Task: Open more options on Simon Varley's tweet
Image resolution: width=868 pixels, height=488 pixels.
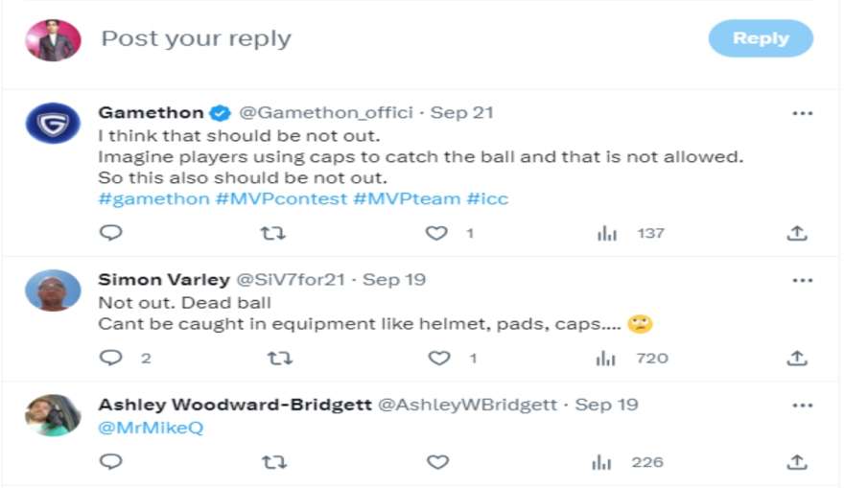Action: point(802,280)
